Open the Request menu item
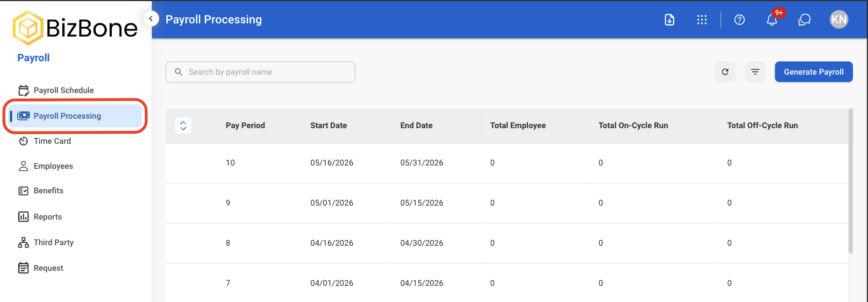Viewport: 868px width, 302px height. coord(48,268)
